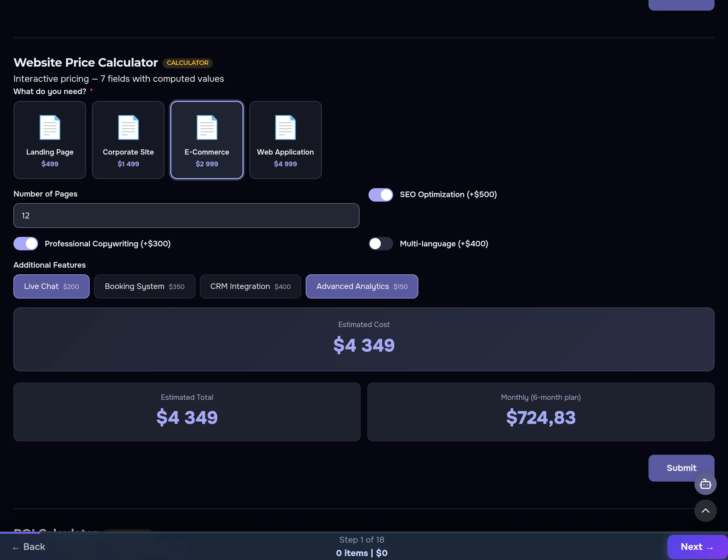Select the Web Application document icon

point(285,127)
